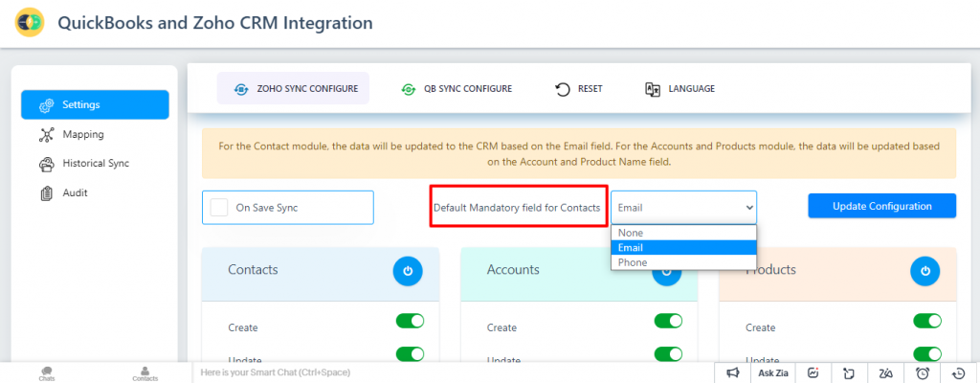Click the Contacts card heading

point(253,270)
